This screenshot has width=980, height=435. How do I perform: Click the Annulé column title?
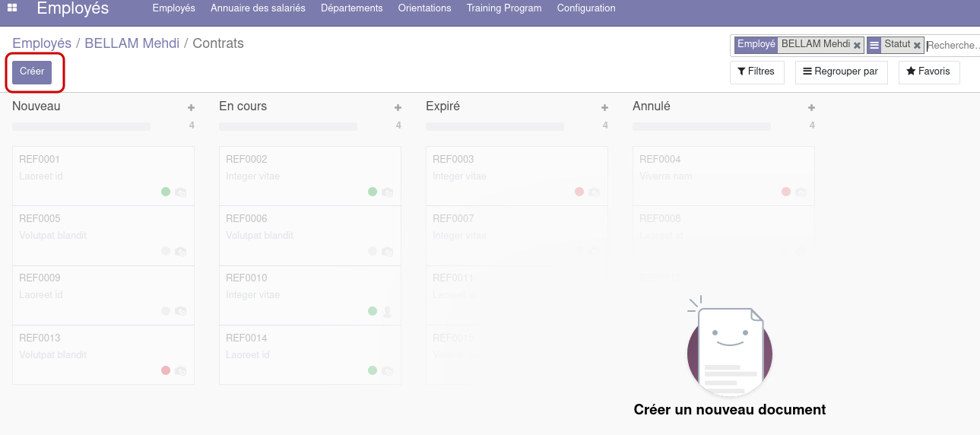(652, 106)
